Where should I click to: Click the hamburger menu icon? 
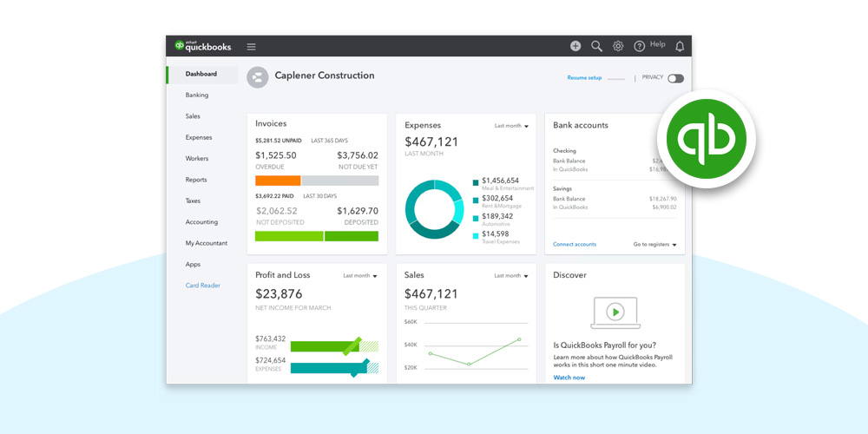(x=251, y=46)
